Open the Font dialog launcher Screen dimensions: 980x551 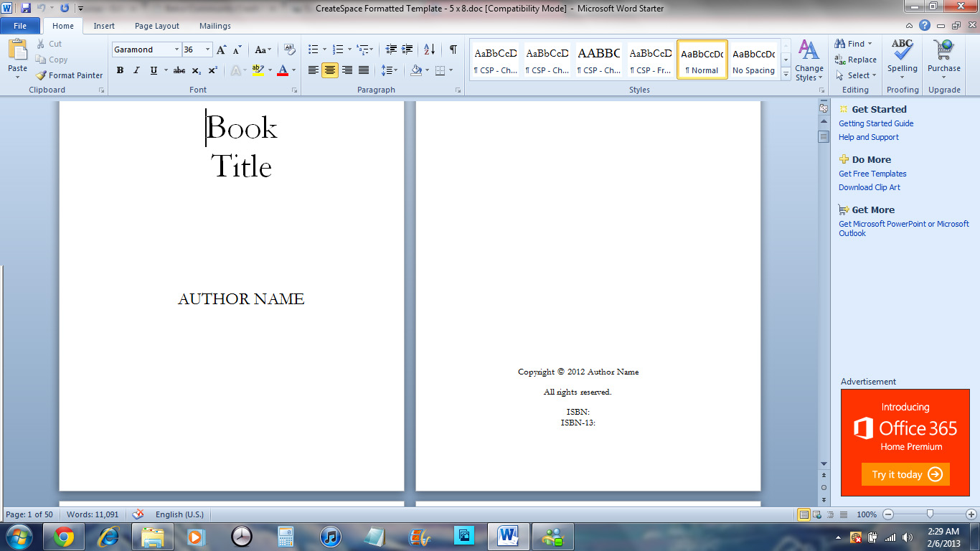[x=294, y=90]
